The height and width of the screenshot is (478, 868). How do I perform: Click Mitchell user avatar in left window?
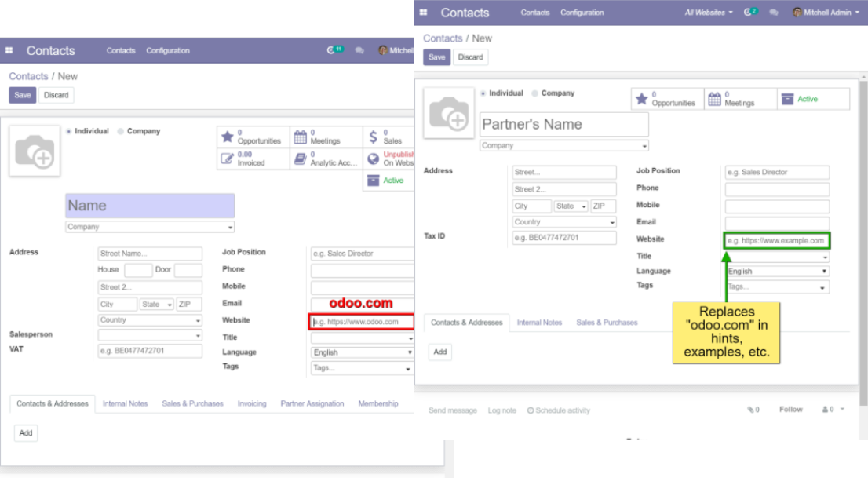point(382,50)
